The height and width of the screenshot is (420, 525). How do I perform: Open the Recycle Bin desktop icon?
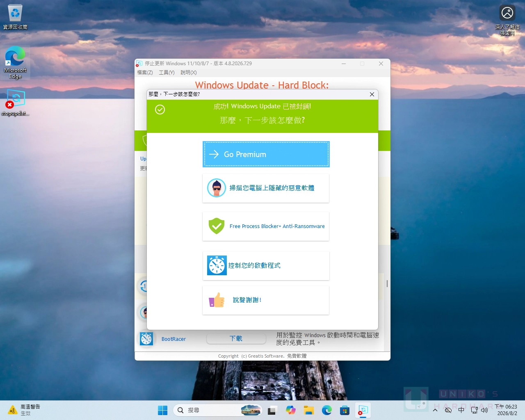pyautogui.click(x=15, y=17)
